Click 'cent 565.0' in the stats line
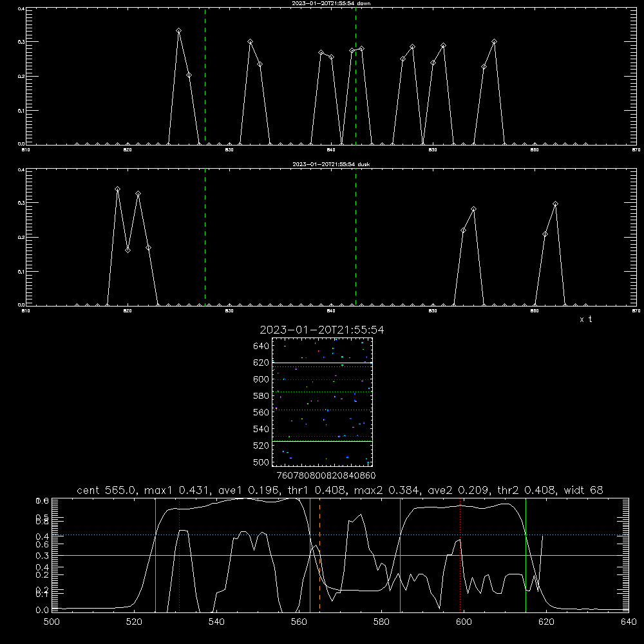 point(108,490)
